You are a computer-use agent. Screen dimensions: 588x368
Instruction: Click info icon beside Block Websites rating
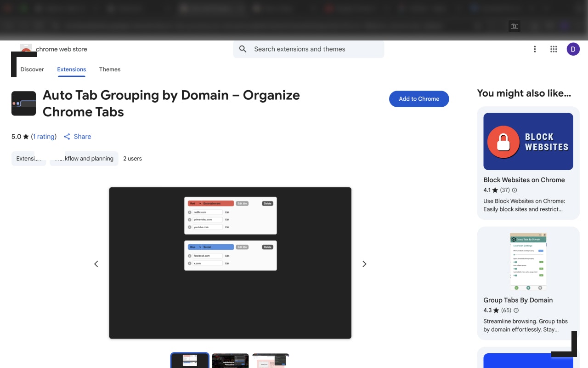point(514,190)
